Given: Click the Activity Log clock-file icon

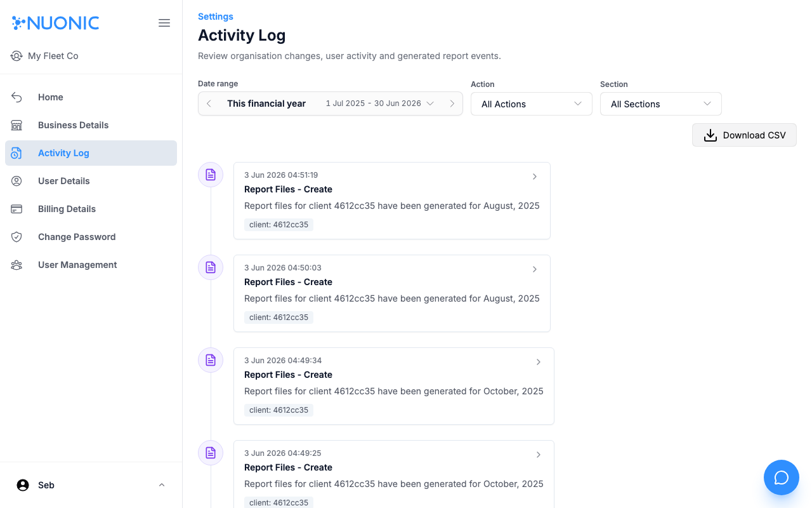Looking at the screenshot, I should click(16, 153).
